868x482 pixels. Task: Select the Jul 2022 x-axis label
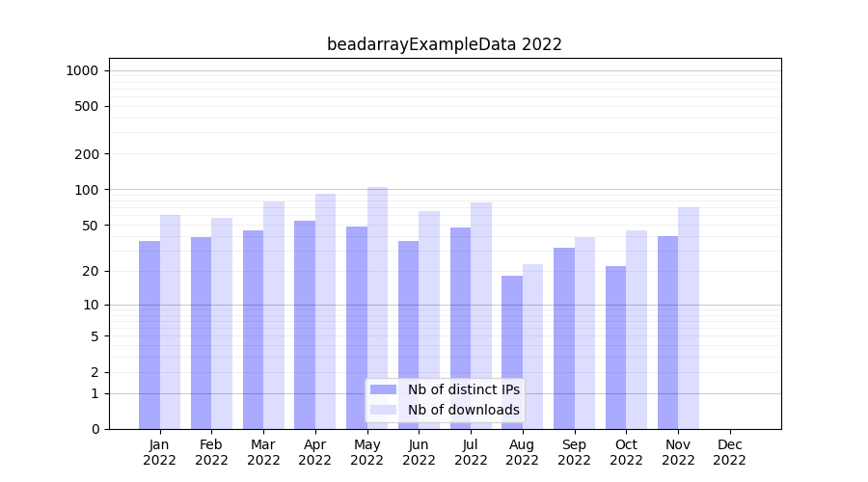point(471,452)
